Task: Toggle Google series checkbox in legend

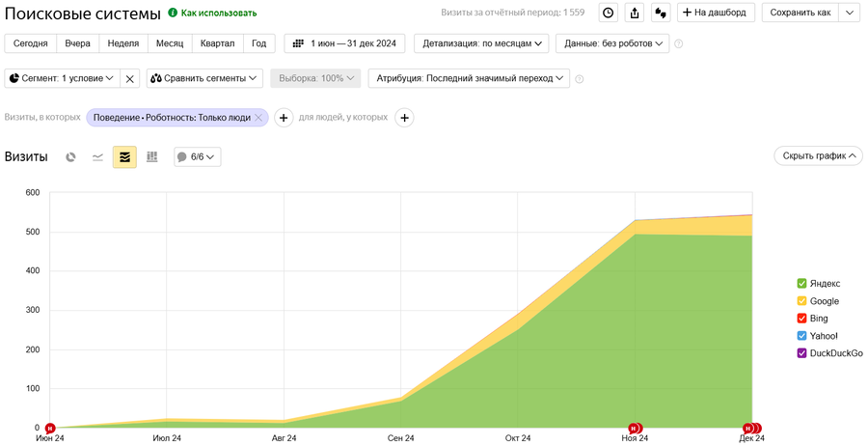Action: (x=801, y=301)
